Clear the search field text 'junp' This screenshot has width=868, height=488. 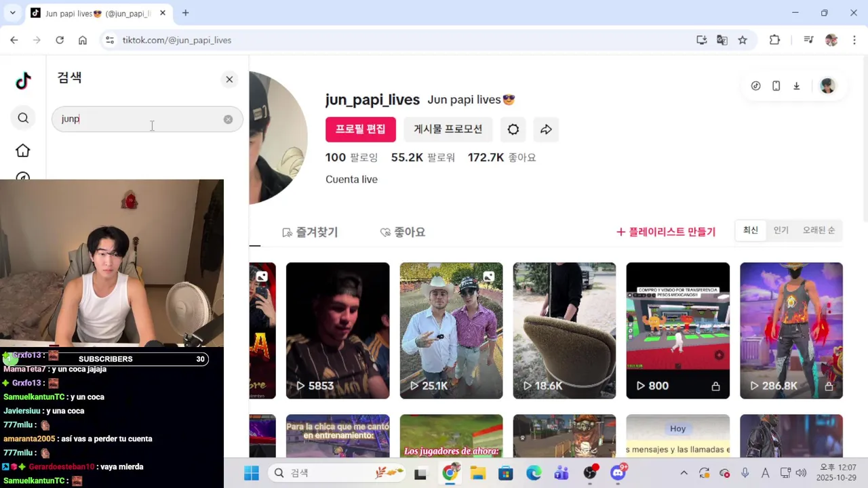tap(228, 119)
